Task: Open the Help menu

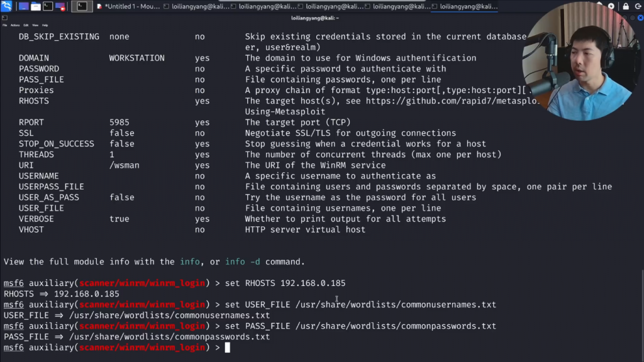Action: pyautogui.click(x=45, y=25)
